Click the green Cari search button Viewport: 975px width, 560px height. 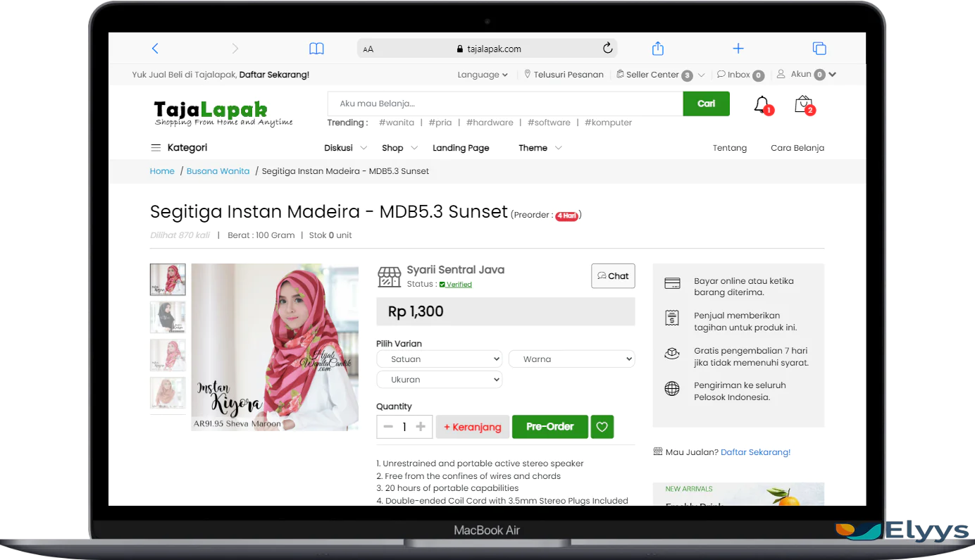(x=707, y=104)
